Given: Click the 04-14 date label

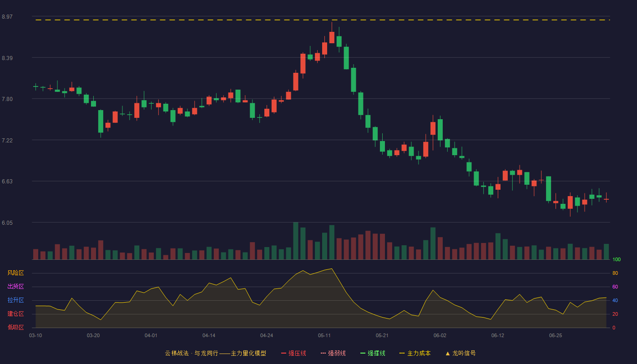Looking at the screenshot, I should (209, 335).
